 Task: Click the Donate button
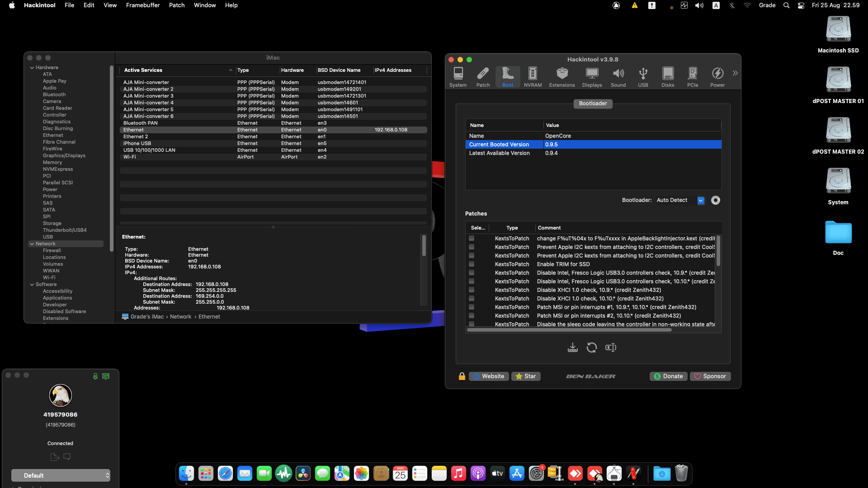coord(669,376)
